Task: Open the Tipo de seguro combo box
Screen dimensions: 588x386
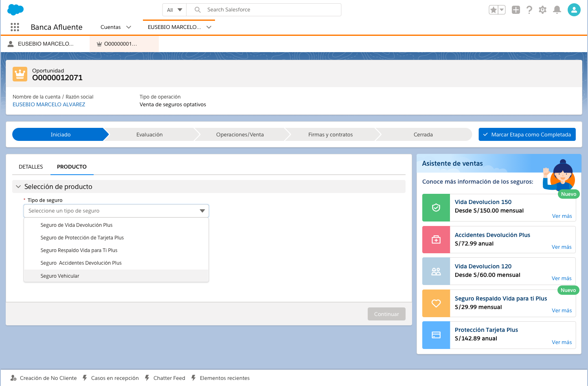Action: [x=116, y=211]
